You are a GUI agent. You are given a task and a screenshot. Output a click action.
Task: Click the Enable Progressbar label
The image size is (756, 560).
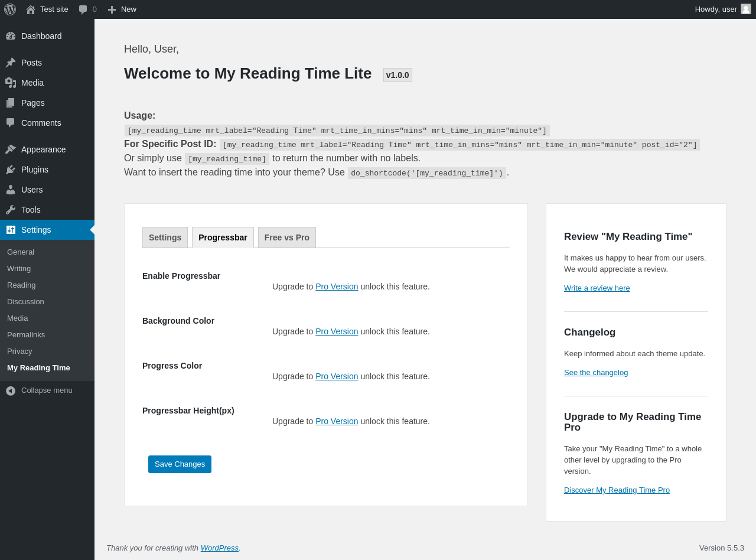181,276
